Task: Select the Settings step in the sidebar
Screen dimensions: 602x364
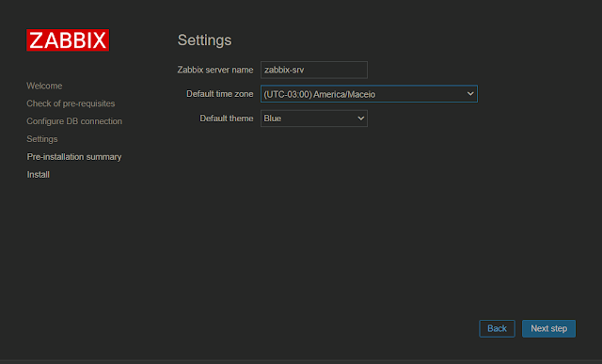Action: click(x=41, y=139)
